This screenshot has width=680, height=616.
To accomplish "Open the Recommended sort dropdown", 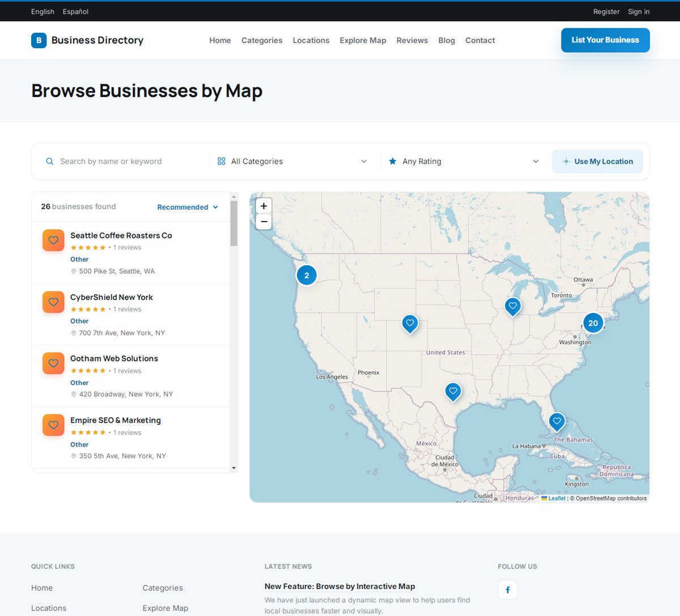I will coord(188,207).
